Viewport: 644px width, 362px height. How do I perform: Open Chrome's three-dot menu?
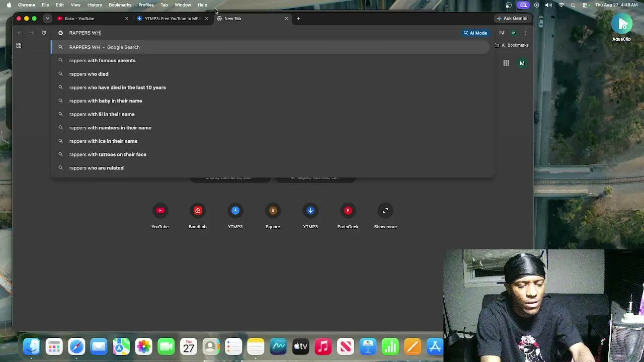(526, 33)
